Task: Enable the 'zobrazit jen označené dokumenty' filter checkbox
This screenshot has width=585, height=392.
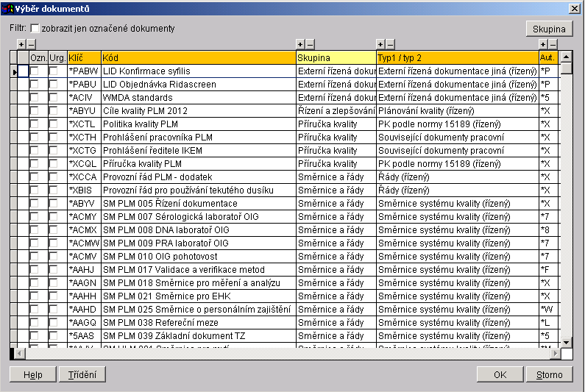Action: 35,29
